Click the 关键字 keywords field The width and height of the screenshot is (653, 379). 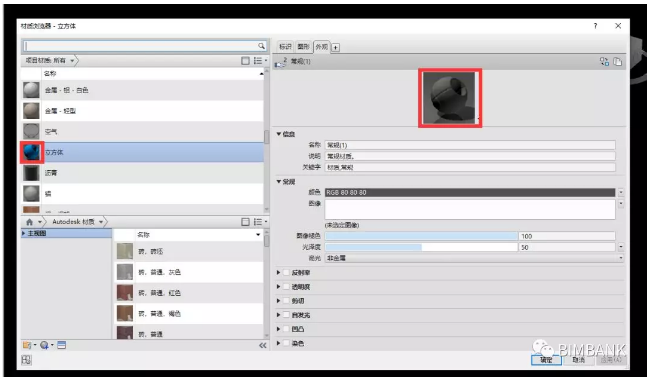(470, 167)
